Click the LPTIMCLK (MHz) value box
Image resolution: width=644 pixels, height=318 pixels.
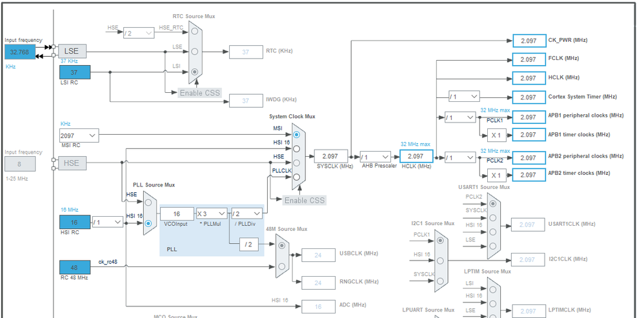[528, 311]
